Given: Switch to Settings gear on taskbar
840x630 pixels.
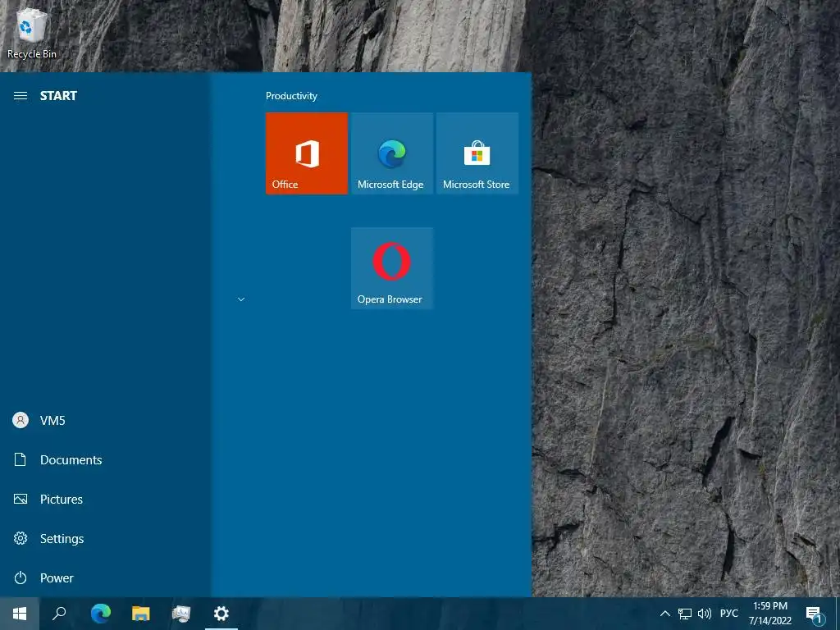Looking at the screenshot, I should coord(221,614).
